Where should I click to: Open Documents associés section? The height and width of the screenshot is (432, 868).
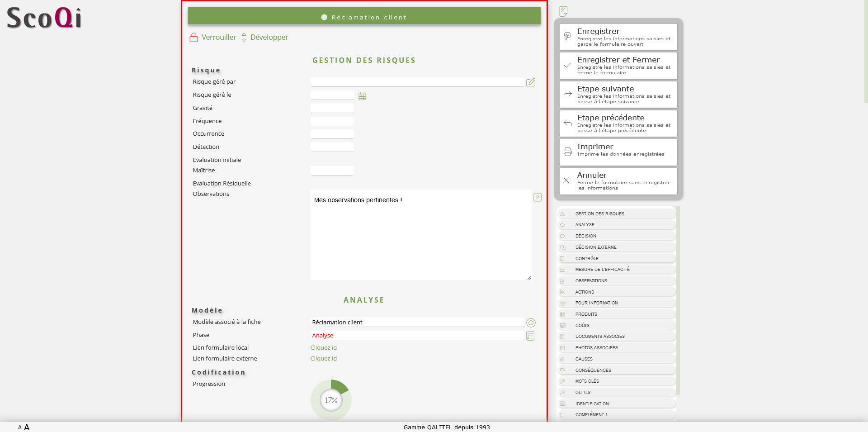617,337
